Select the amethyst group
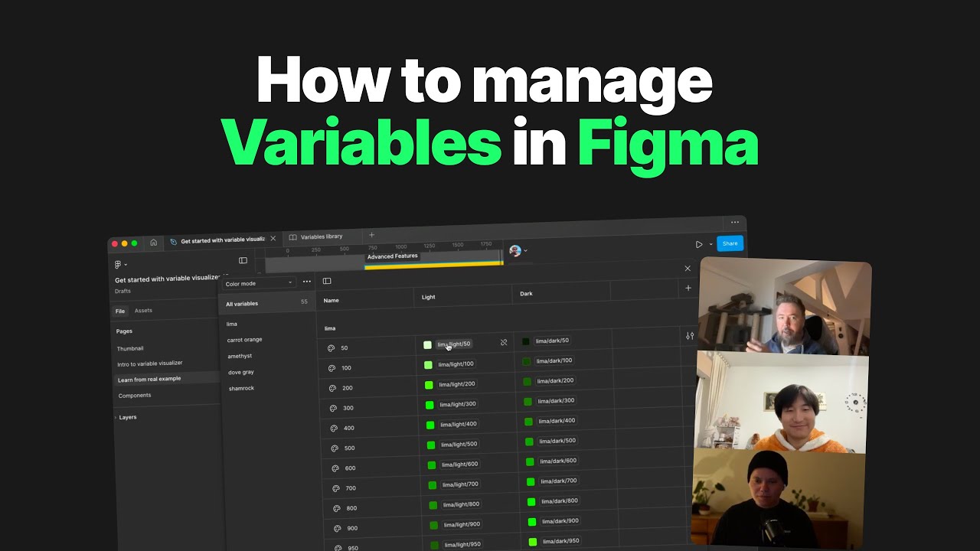Screen dimensions: 980x551 pos(240,356)
